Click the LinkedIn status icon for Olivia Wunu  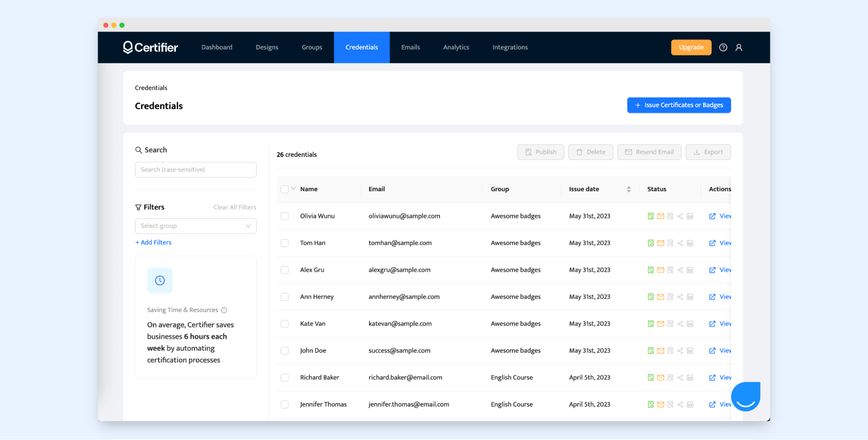click(690, 216)
